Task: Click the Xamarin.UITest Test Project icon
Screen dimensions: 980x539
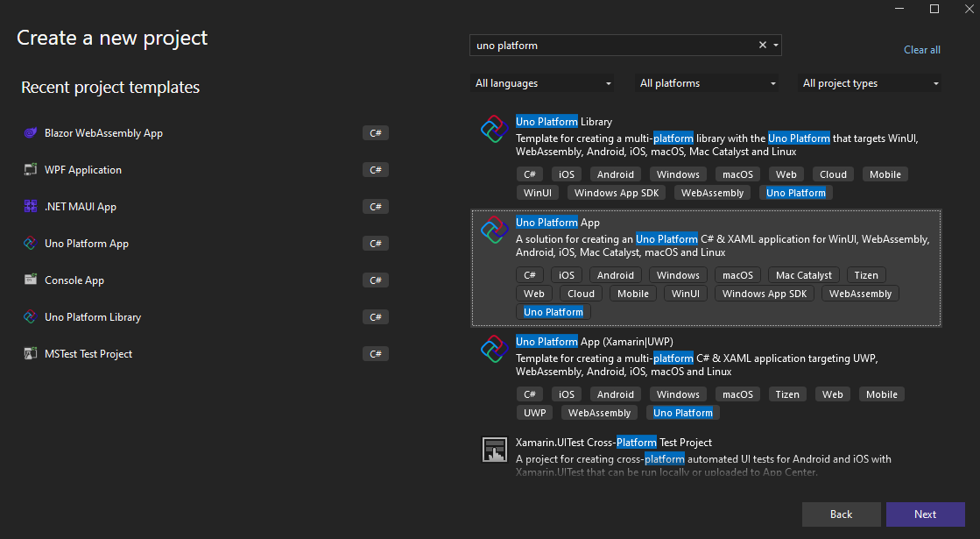Action: coord(495,450)
